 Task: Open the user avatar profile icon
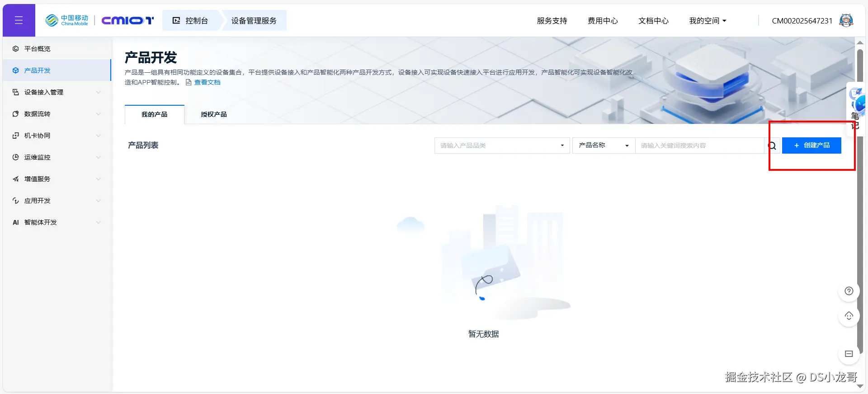tap(846, 20)
